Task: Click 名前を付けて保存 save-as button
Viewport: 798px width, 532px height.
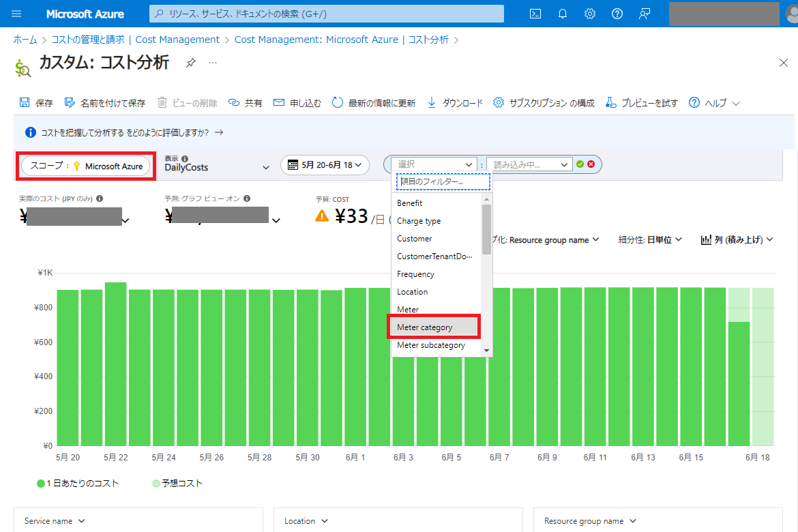Action: [x=105, y=103]
